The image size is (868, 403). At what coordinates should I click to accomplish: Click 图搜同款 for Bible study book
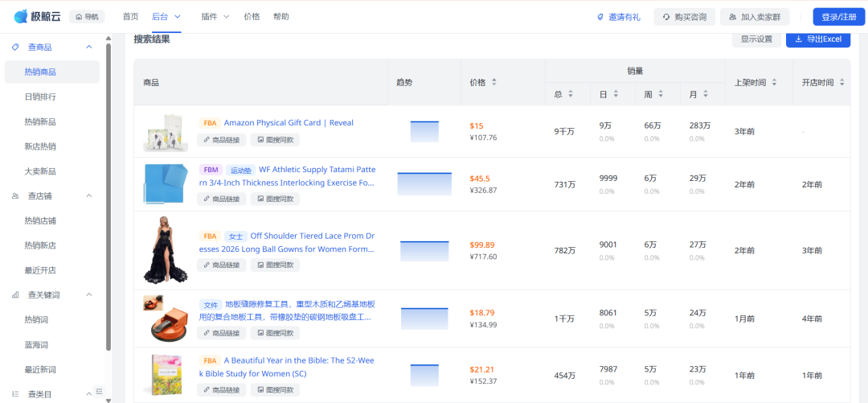click(275, 389)
